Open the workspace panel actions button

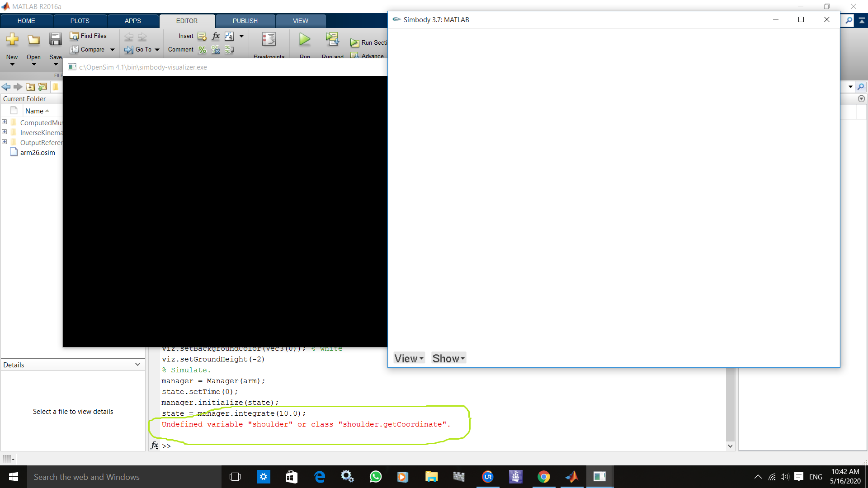pyautogui.click(x=861, y=99)
